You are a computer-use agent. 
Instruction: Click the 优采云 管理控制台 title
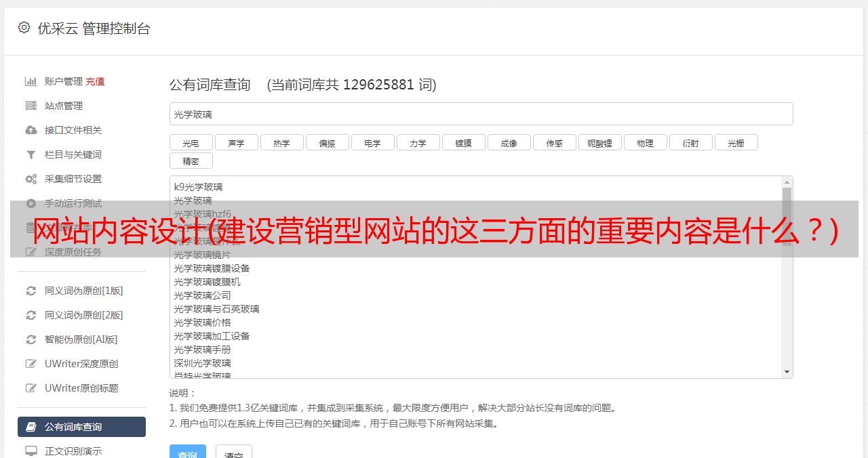(x=94, y=28)
